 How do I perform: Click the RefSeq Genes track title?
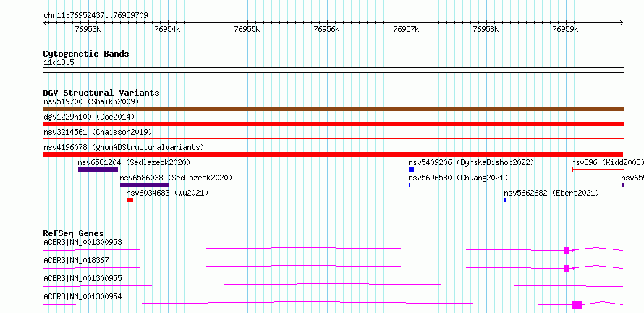74,233
